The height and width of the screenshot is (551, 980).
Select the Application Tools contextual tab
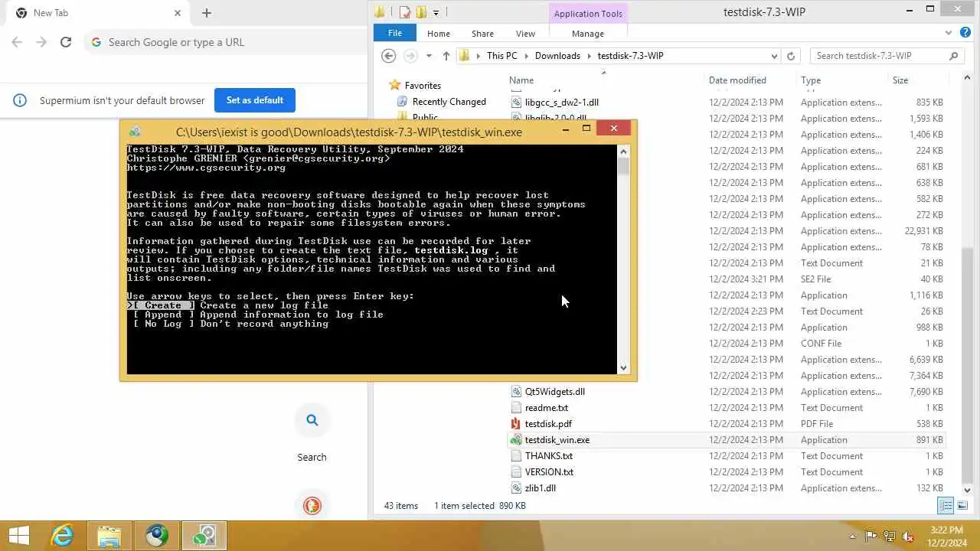[588, 14]
